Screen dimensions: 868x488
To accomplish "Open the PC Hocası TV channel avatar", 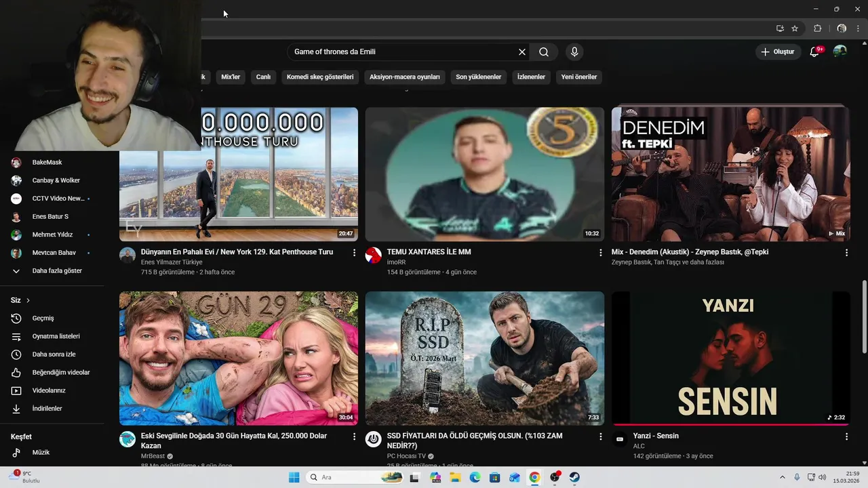I will [x=374, y=439].
